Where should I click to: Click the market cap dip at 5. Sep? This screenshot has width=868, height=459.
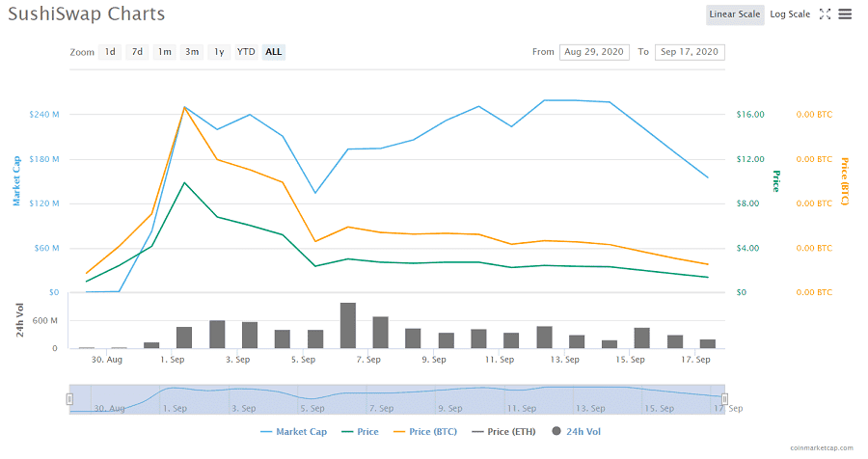[x=315, y=193]
